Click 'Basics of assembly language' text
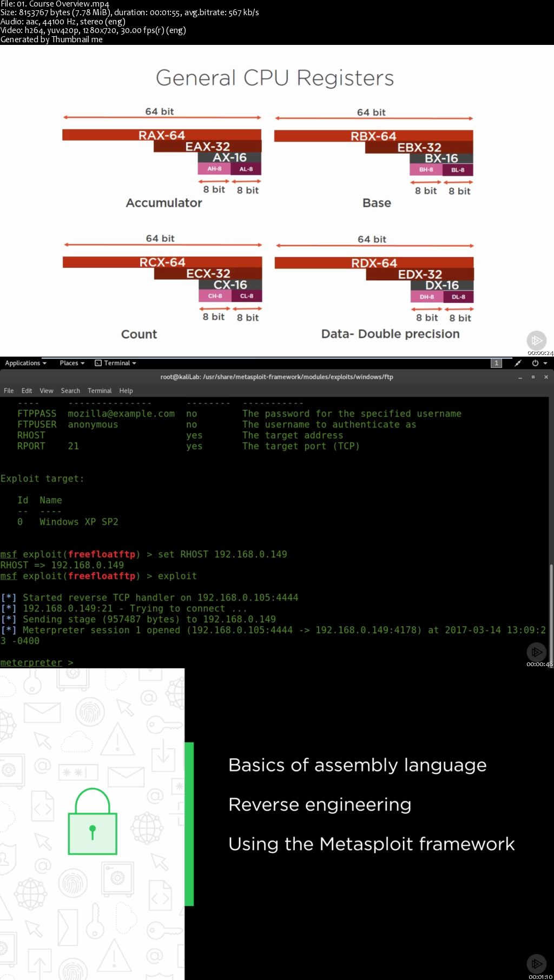Screen dimensions: 554x980 [x=358, y=765]
